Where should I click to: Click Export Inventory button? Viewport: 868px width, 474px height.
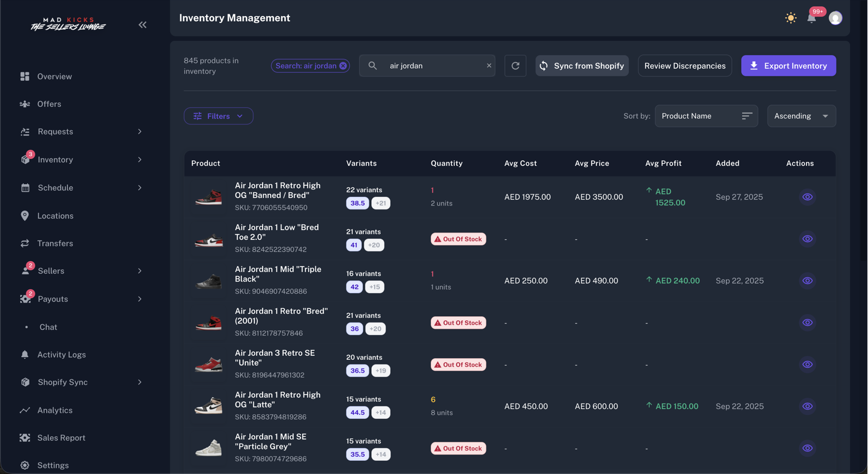(788, 65)
